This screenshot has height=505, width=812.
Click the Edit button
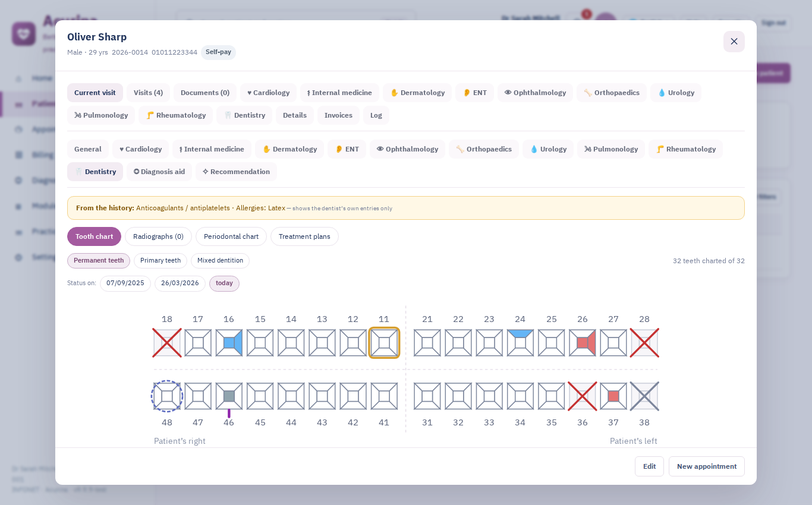649,466
